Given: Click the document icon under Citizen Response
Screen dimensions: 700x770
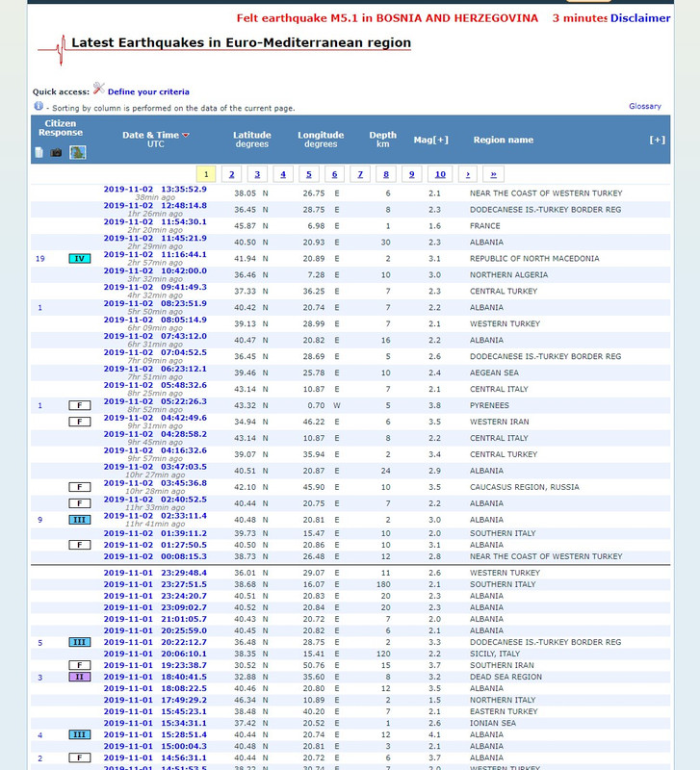Looking at the screenshot, I should 39,153.
